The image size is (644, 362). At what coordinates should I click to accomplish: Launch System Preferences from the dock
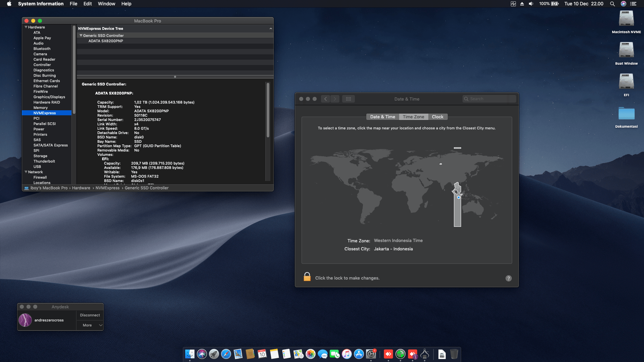[x=371, y=354]
